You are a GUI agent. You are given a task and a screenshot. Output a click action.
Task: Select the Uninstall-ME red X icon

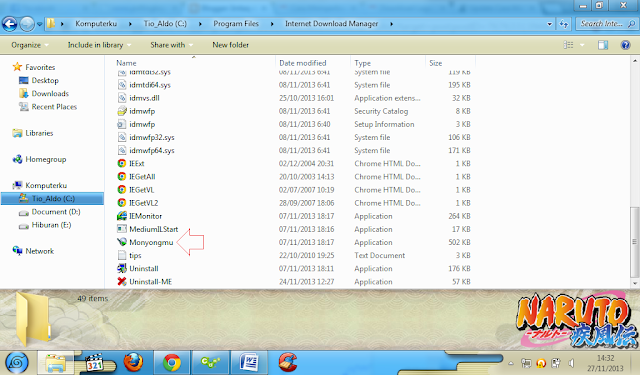122,282
